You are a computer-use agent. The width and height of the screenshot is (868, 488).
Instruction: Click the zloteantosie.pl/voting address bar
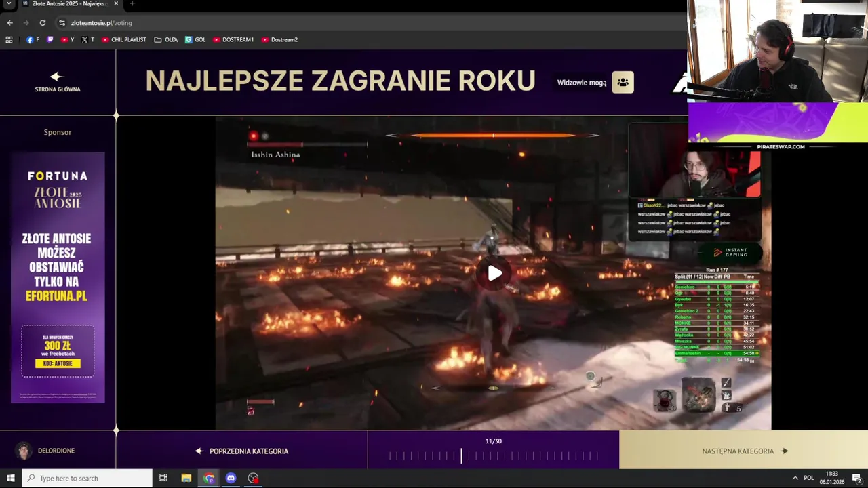(102, 22)
